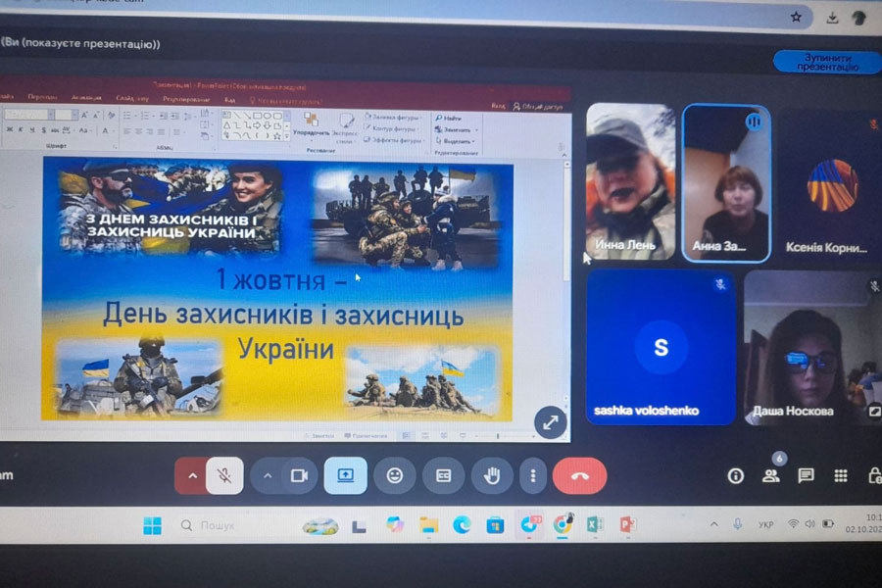This screenshot has height=588, width=882.
Task: Expand audio settings arrow beside microphone
Action: pyautogui.click(x=192, y=476)
